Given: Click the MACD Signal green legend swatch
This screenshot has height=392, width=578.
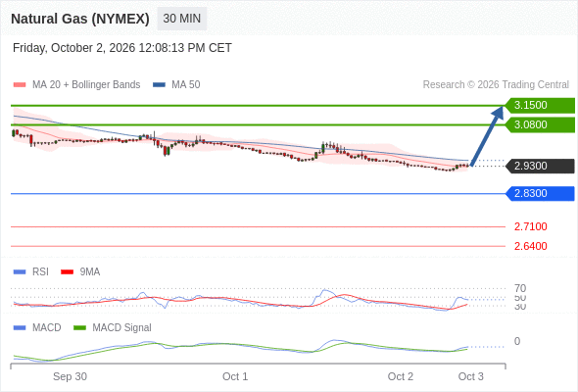Looking at the screenshot, I should (79, 328).
